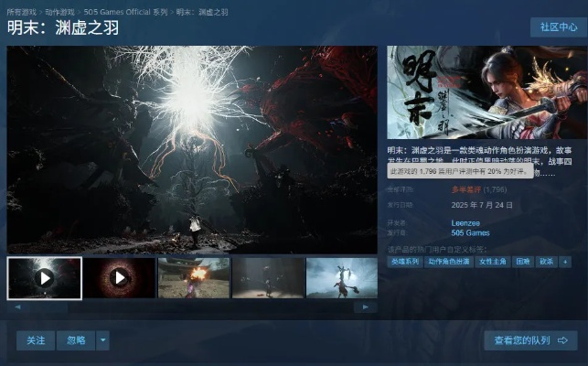
Task: Select the 类魂系列 tag
Action: tap(405, 262)
